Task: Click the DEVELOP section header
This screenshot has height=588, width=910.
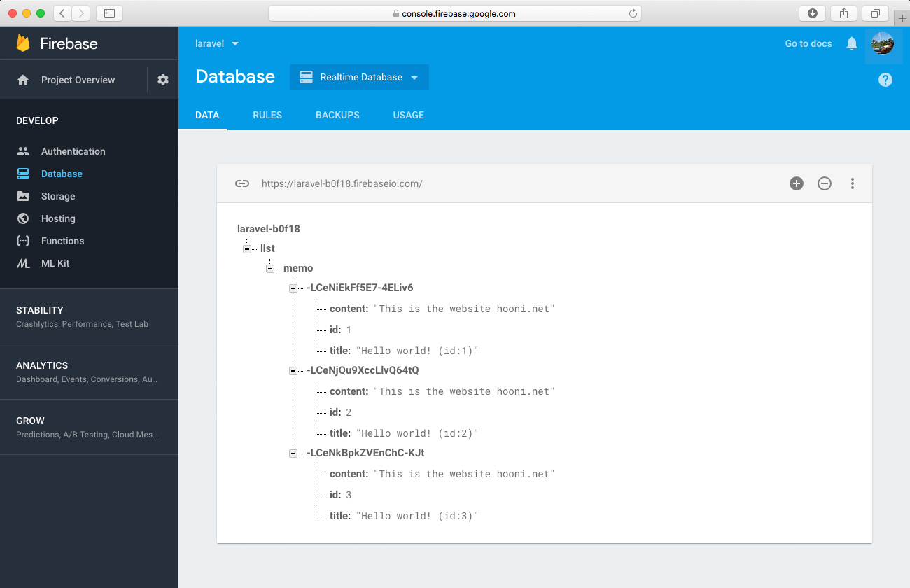Action: coord(37,120)
